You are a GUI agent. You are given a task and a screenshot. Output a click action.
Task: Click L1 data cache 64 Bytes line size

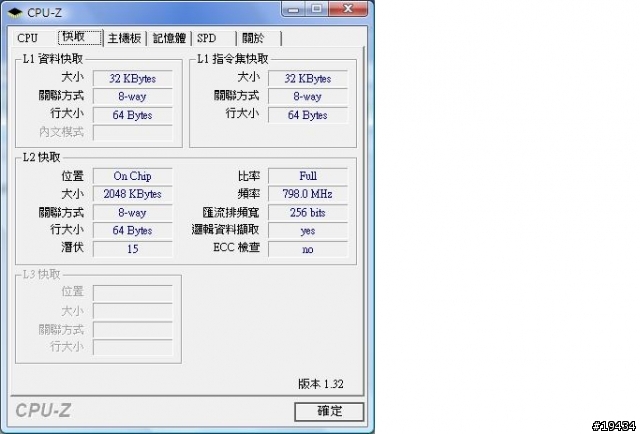(x=133, y=115)
